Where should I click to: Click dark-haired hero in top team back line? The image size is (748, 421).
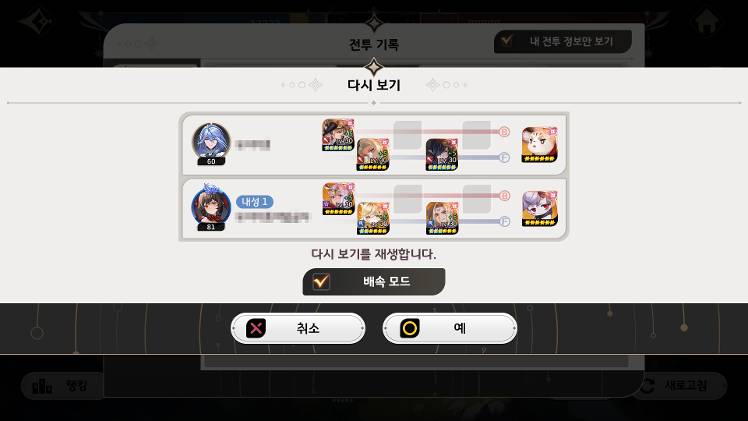point(442,154)
